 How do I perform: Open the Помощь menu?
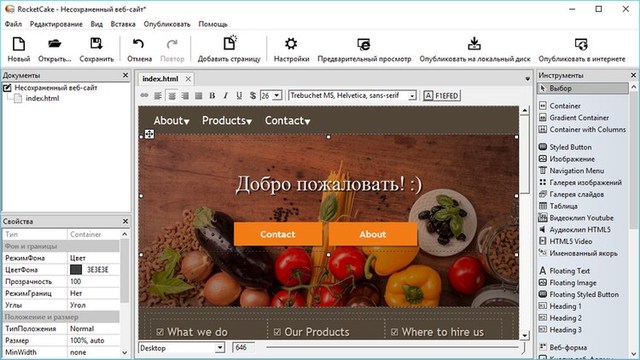pyautogui.click(x=213, y=24)
